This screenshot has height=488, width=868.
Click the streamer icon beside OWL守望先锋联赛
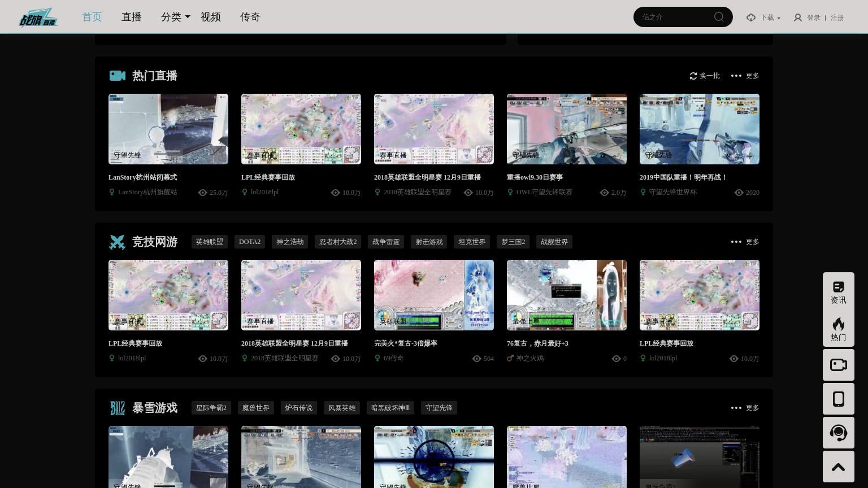coord(510,192)
